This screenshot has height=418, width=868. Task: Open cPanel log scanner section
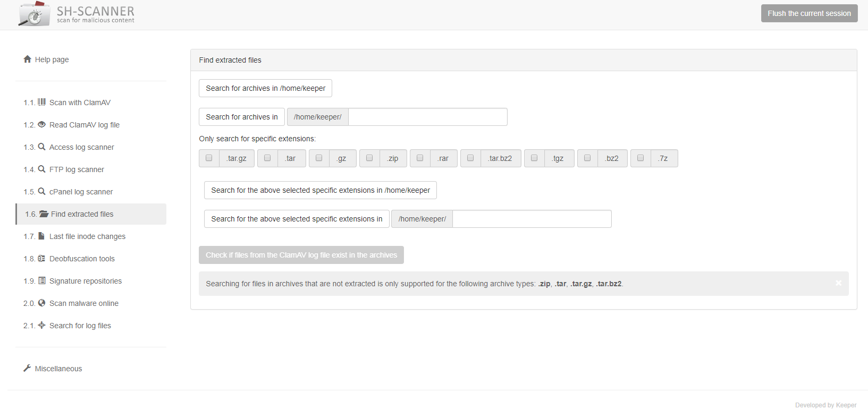[91, 192]
